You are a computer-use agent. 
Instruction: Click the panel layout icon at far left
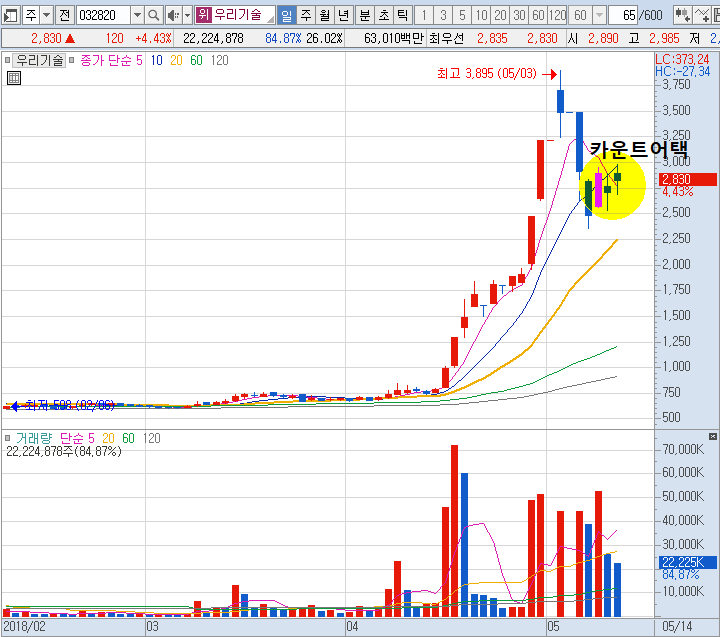click(x=9, y=15)
